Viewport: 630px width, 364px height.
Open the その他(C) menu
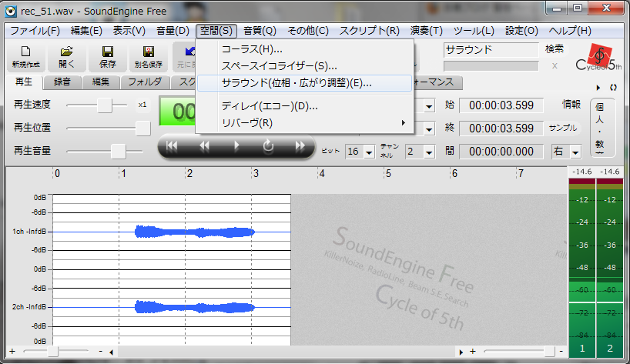coord(308,31)
